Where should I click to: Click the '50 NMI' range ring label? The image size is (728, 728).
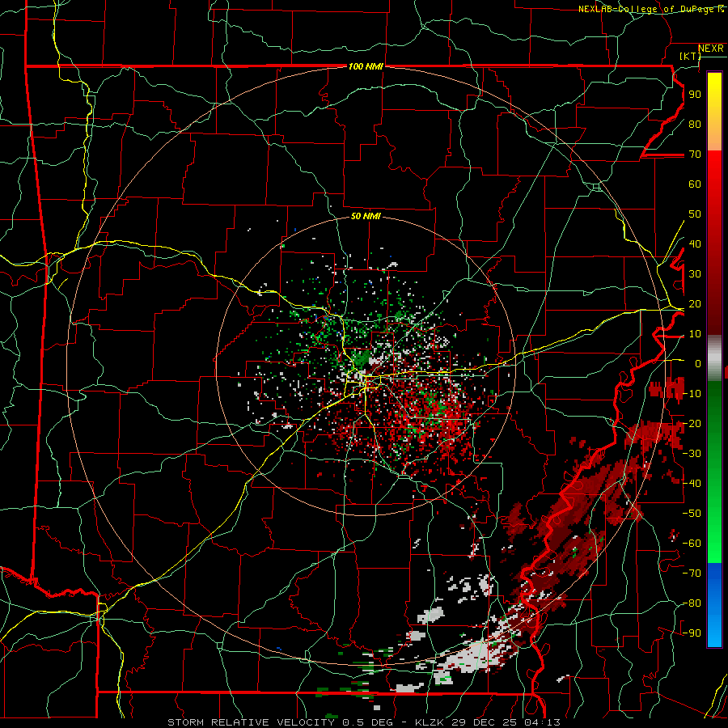(x=366, y=216)
